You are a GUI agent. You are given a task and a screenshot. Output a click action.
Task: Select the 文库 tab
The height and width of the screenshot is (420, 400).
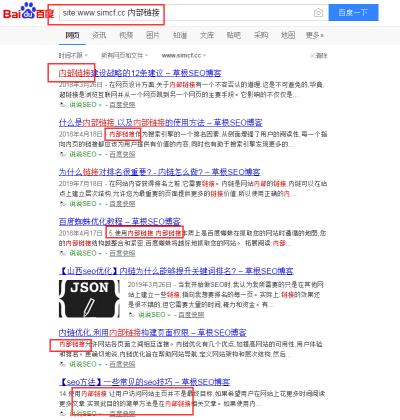pos(207,35)
